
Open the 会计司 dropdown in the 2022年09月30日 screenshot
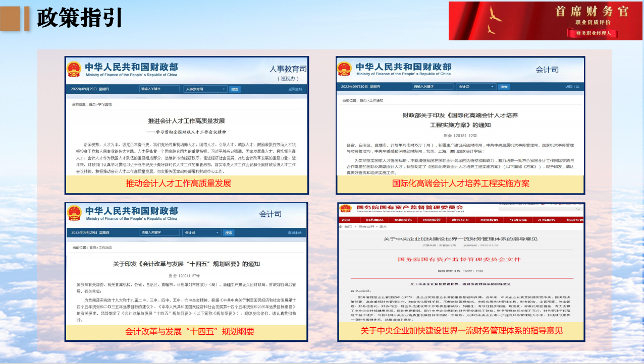pos(476,87)
